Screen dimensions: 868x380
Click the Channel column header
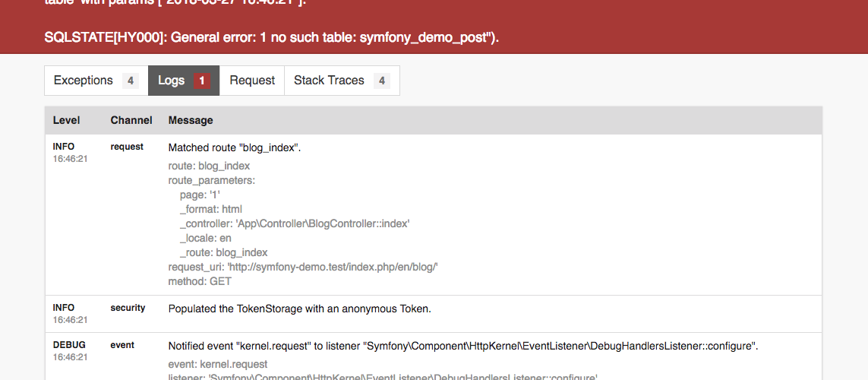[x=131, y=120]
